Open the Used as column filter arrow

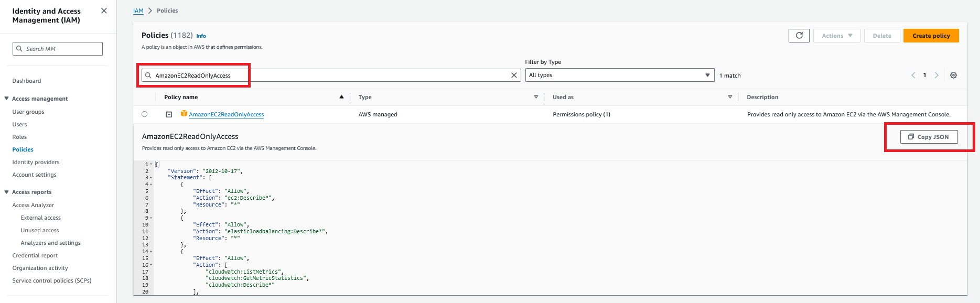click(x=730, y=97)
